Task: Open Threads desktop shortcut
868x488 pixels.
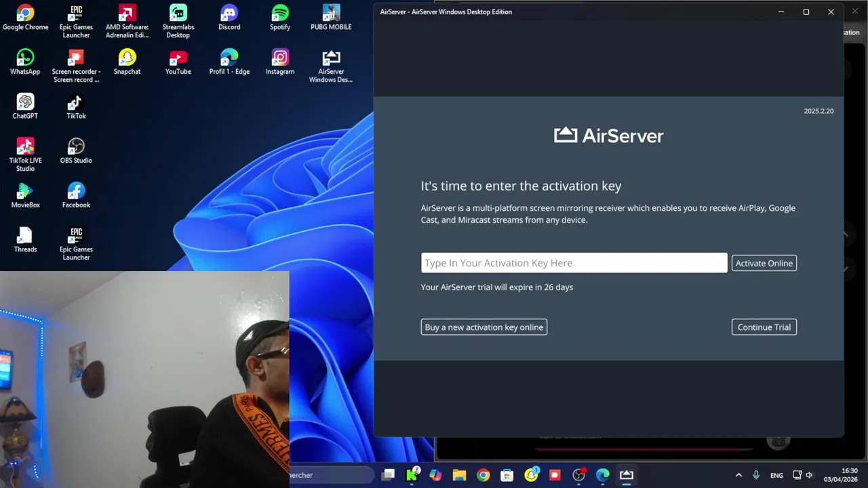Action: tap(25, 240)
